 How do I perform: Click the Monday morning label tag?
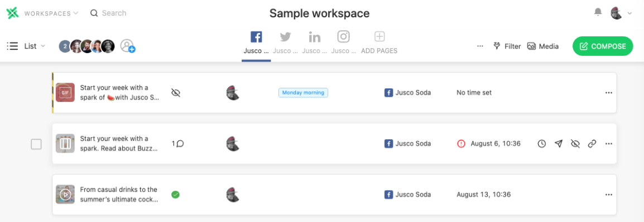coord(303,93)
